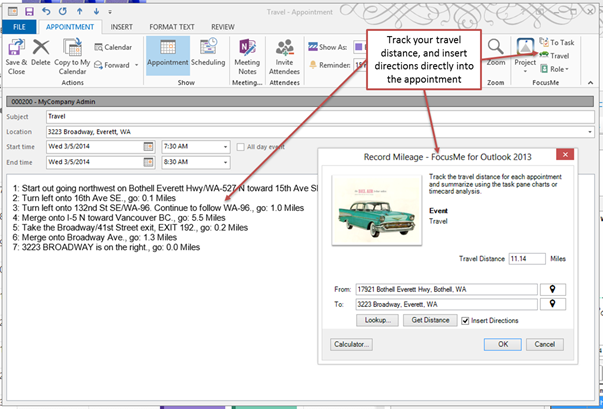The height and width of the screenshot is (409, 603).
Task: Open the REVIEW tab
Action: [x=223, y=27]
